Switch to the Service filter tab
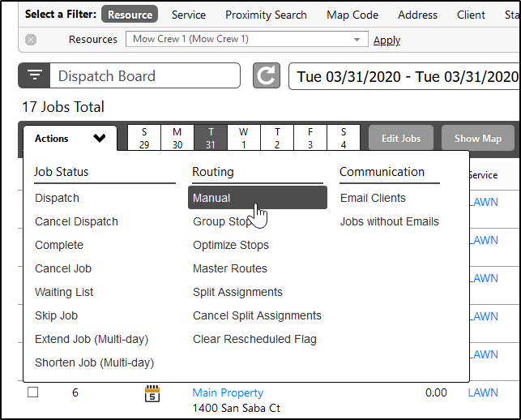The width and height of the screenshot is (521, 420). click(x=188, y=15)
